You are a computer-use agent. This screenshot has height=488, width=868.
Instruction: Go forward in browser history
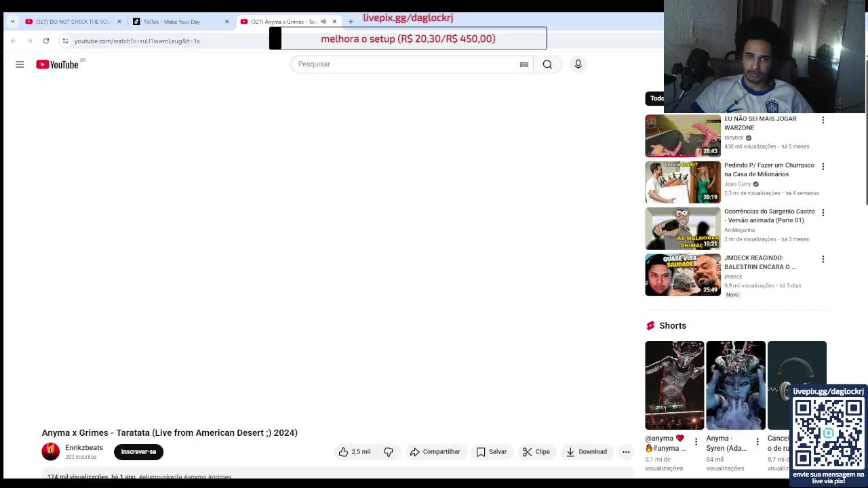click(30, 41)
